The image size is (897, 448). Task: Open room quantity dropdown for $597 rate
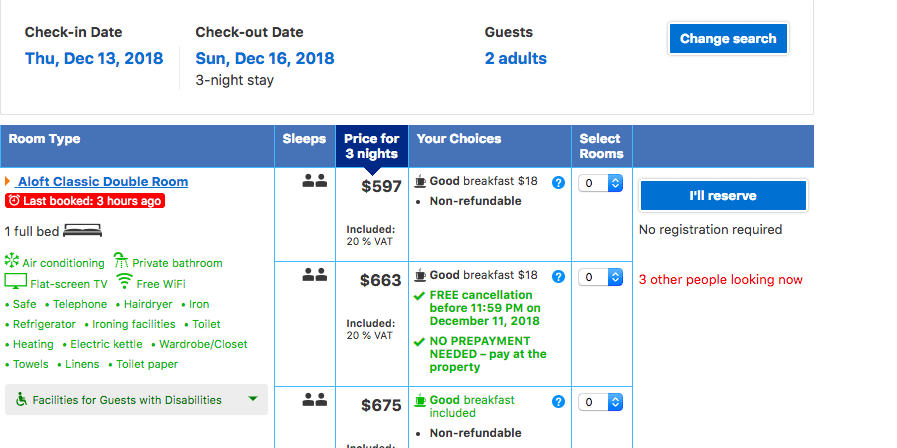click(600, 183)
